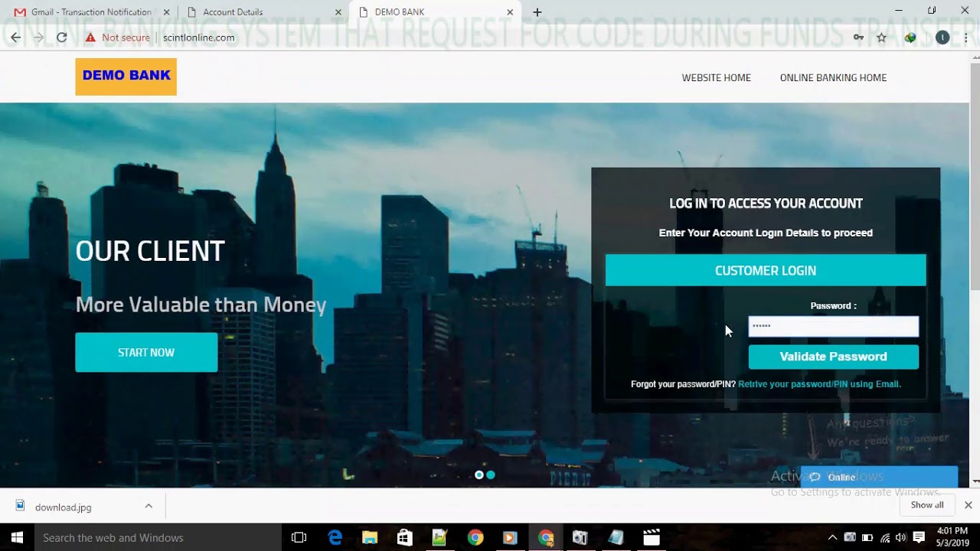Open the first Chrome taskbar icon

click(475, 537)
